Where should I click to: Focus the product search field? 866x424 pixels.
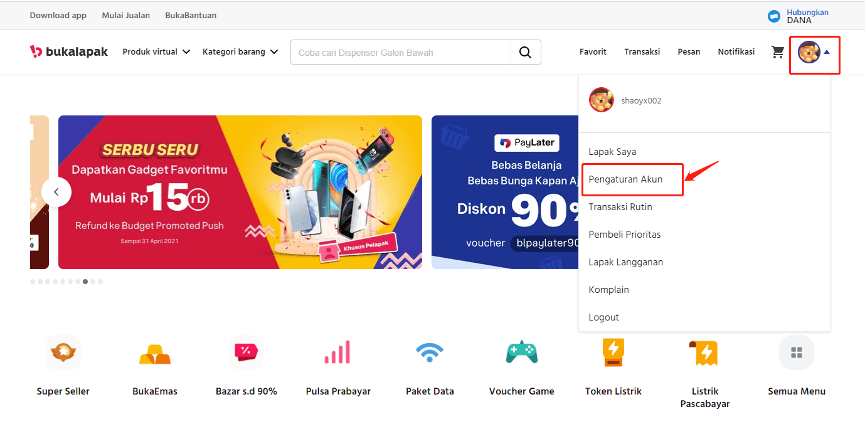pyautogui.click(x=400, y=52)
